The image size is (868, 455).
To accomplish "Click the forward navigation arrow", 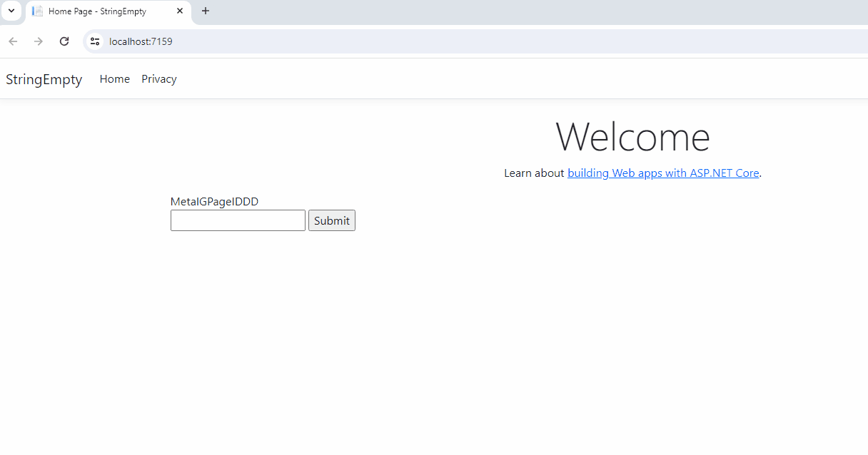I will (38, 41).
